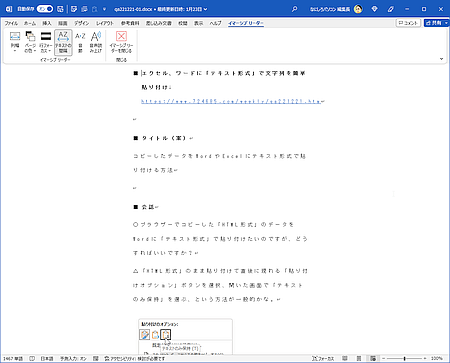Switch to the Review (校閲) tab
450x363 pixels.
(183, 23)
